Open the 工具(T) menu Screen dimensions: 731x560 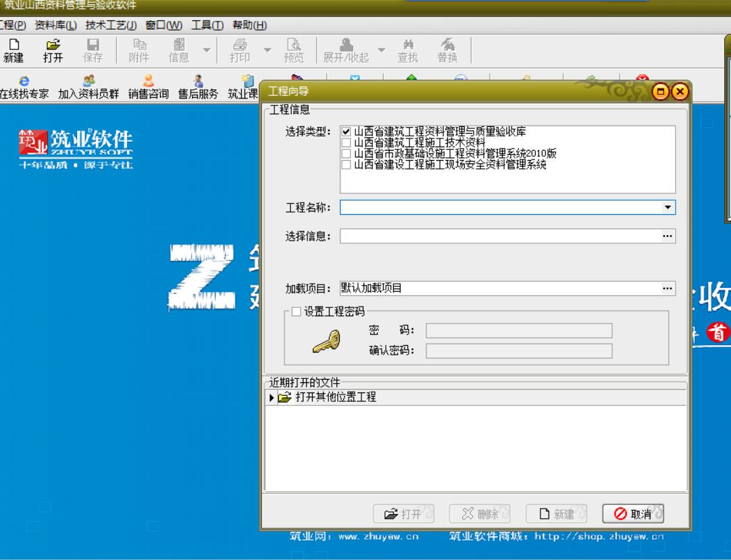pyautogui.click(x=207, y=25)
